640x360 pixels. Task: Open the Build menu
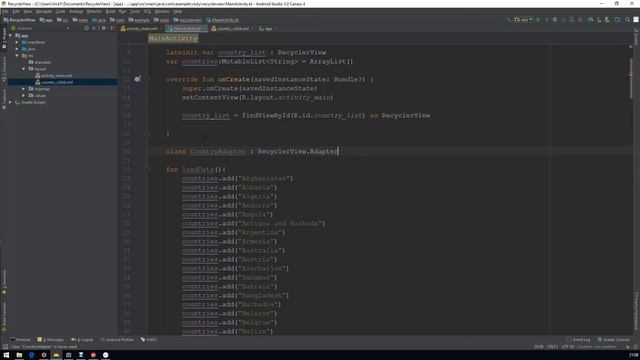[110, 11]
